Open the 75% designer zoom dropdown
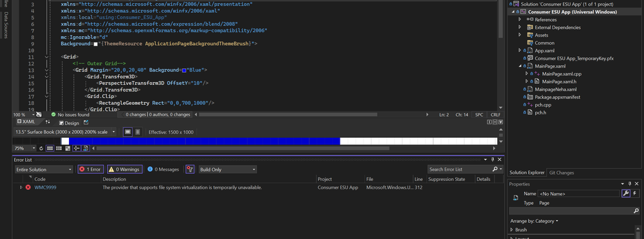 pyautogui.click(x=24, y=148)
